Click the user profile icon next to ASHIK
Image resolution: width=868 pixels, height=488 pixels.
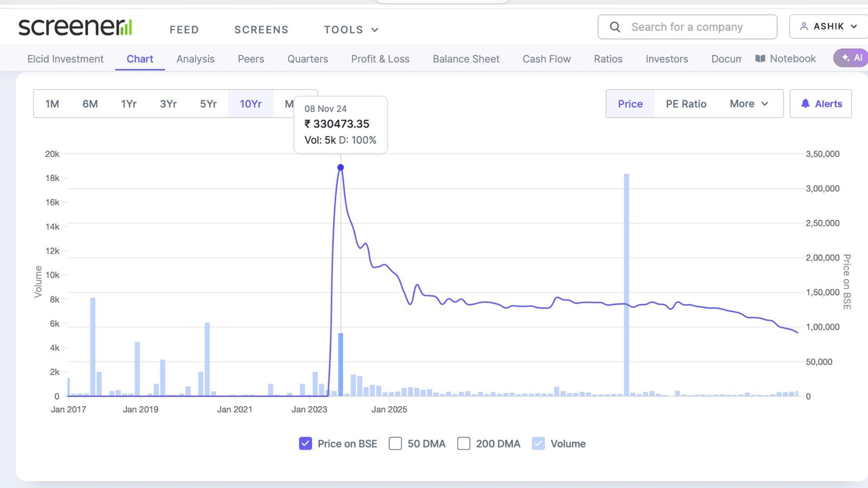(804, 26)
